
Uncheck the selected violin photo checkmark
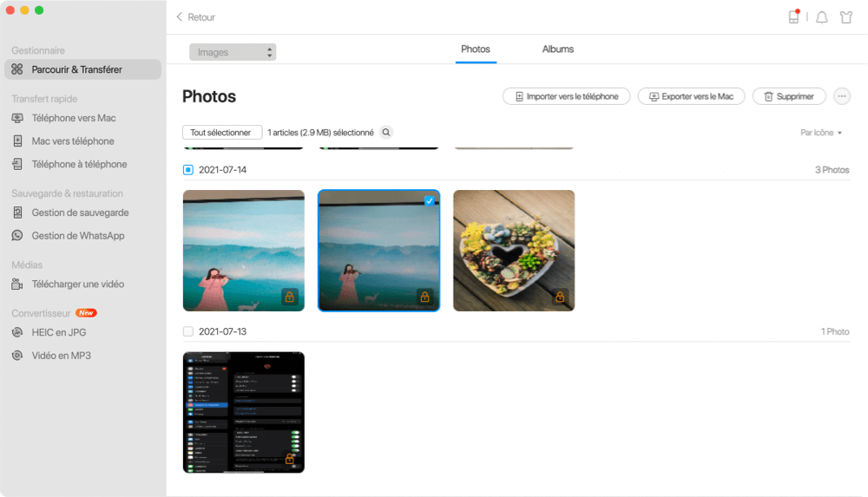(430, 201)
